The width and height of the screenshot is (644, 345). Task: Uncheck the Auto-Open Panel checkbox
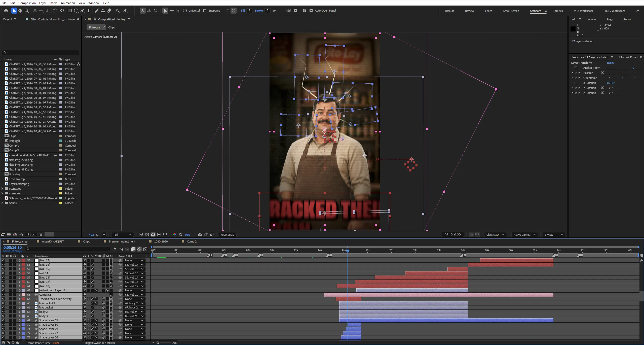point(311,11)
